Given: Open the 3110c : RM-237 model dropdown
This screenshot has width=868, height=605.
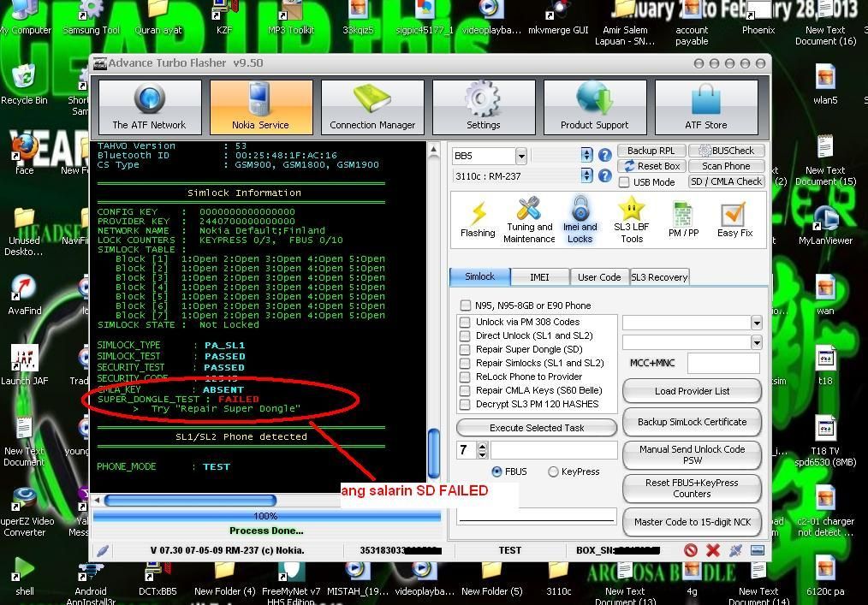Looking at the screenshot, I should coord(586,176).
